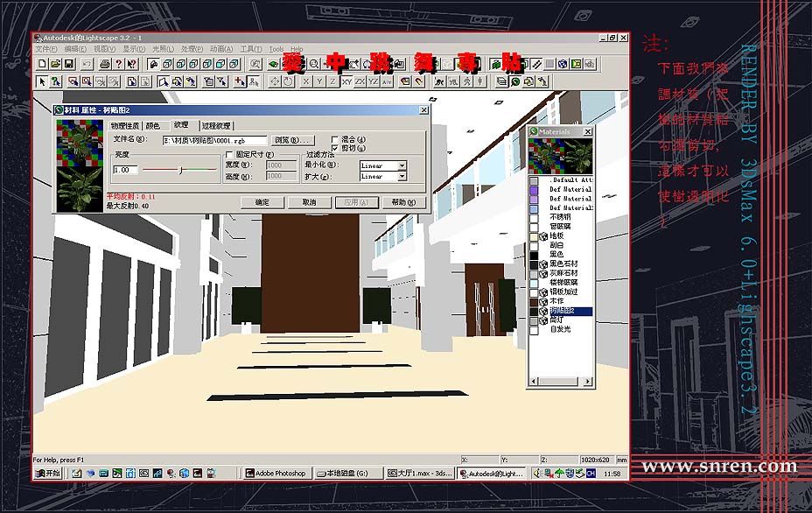Image resolution: width=812 pixels, height=513 pixels.
Task: Click the Open file toolbar icon
Action: (x=54, y=64)
